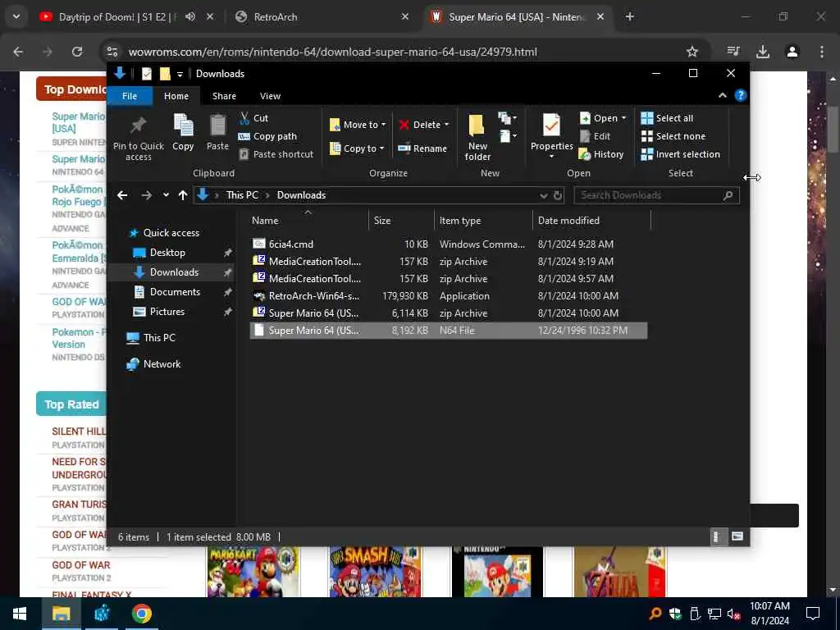Click Edit in ribbon
Viewport: 840px width, 630px height.
coord(596,136)
